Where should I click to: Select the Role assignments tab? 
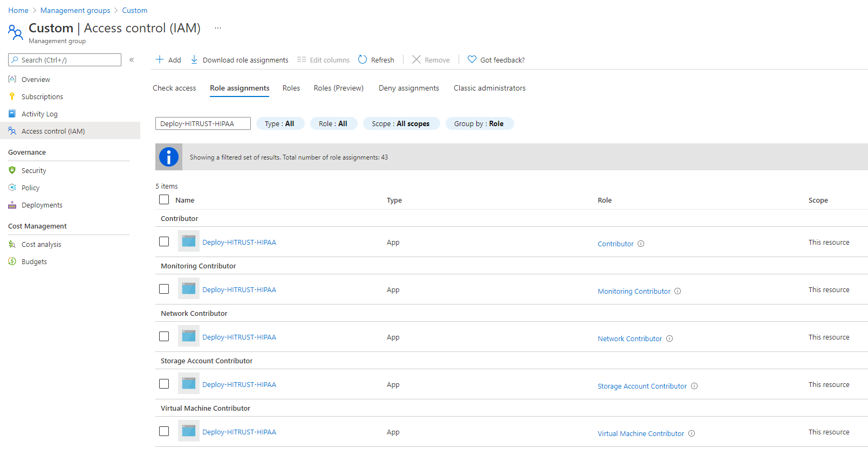240,88
